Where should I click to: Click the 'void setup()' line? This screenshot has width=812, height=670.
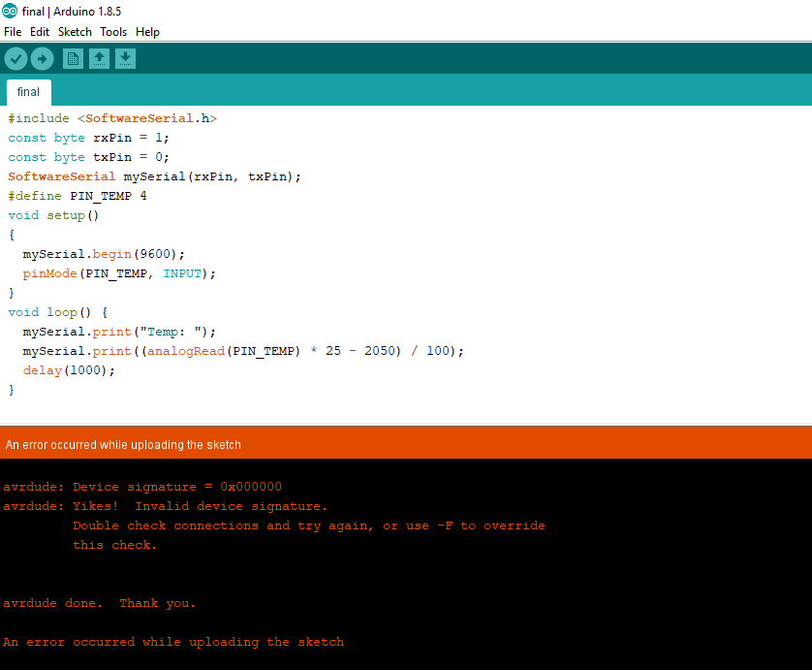click(53, 215)
